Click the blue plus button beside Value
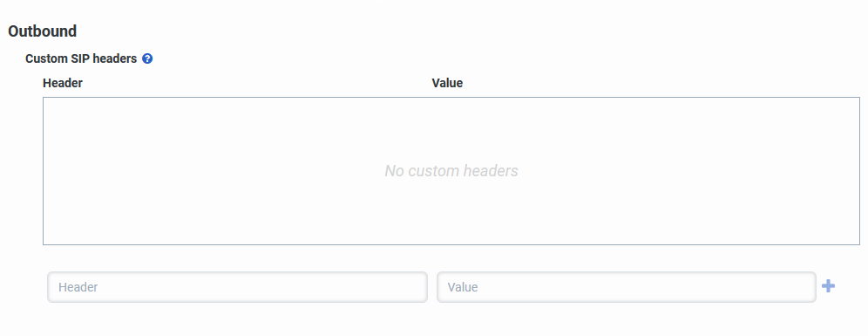 [828, 286]
